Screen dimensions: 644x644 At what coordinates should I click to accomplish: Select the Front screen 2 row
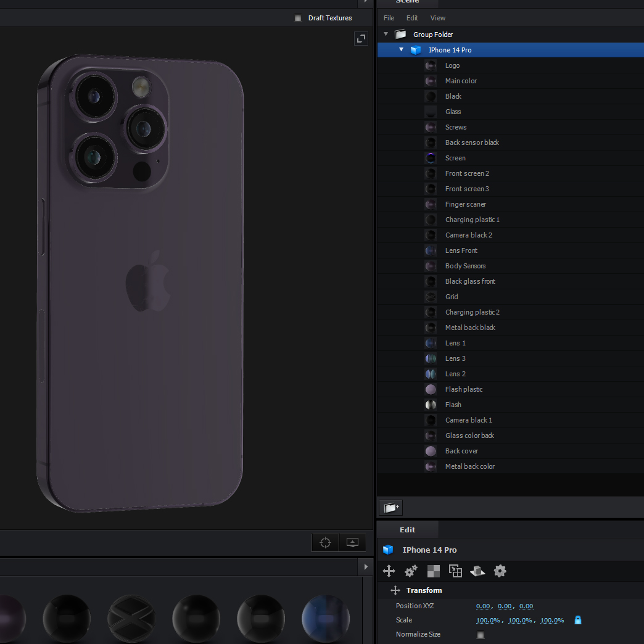coord(511,173)
